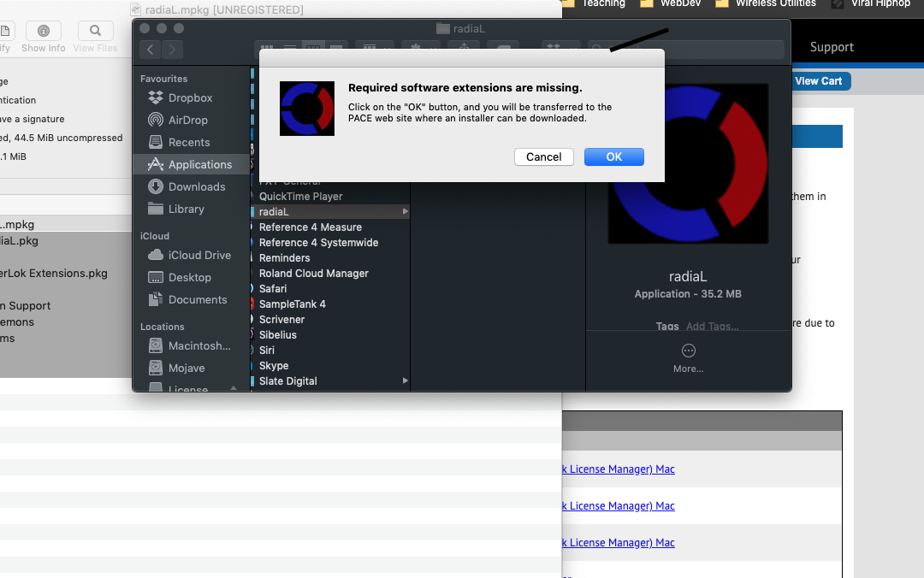Select SampleTank 4 in list
Screen dimensions: 924x578
coord(292,304)
